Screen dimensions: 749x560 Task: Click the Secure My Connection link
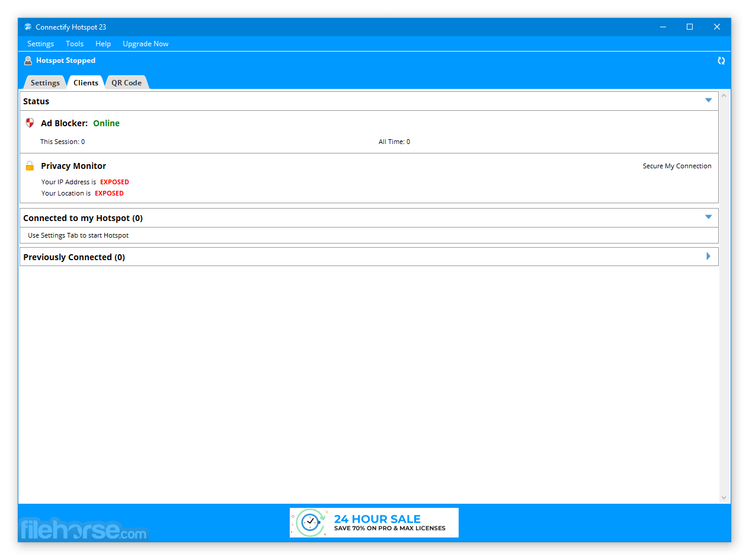click(677, 166)
